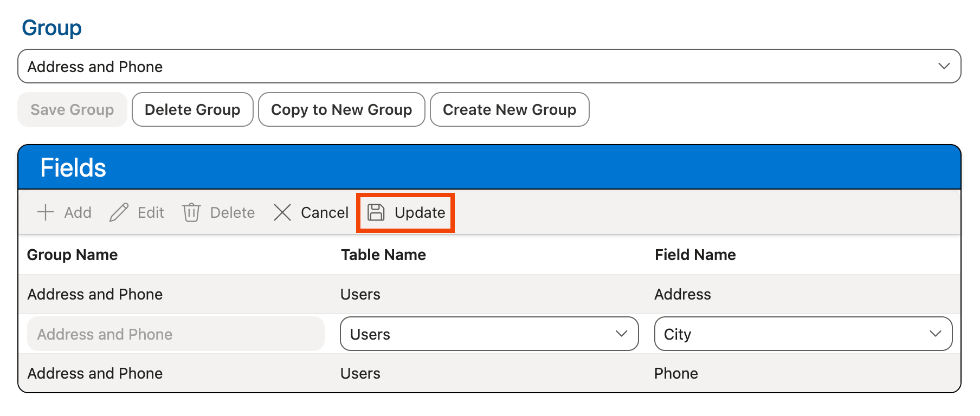The image size is (980, 416).
Task: Click Copy to New Group
Action: click(x=341, y=109)
